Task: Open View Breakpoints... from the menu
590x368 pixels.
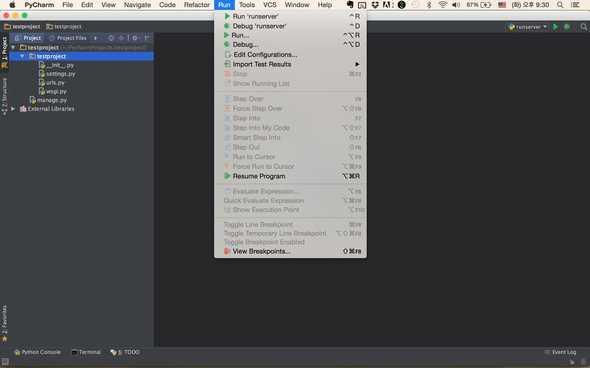Action: click(290, 251)
